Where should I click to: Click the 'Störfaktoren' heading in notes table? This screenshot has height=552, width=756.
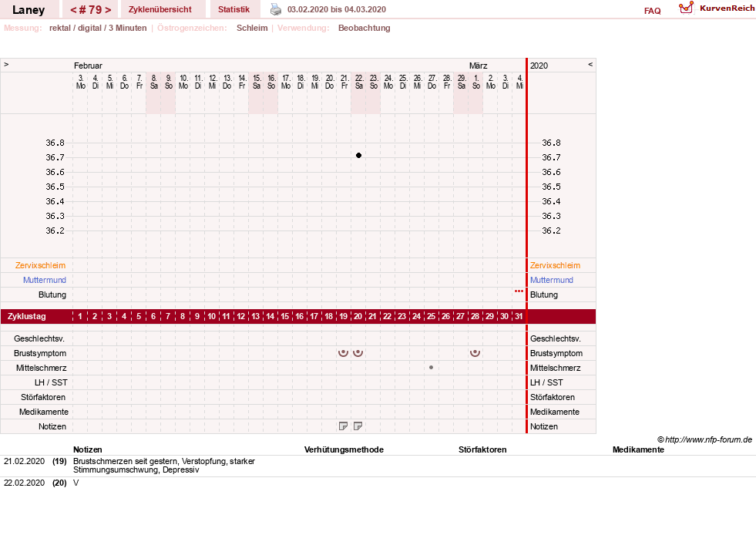[482, 449]
